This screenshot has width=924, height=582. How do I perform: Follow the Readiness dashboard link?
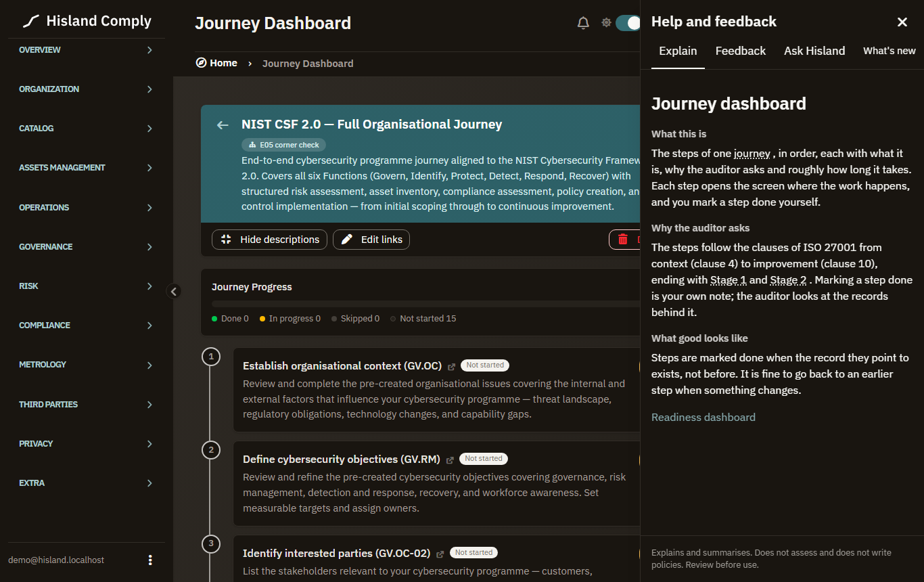(703, 418)
